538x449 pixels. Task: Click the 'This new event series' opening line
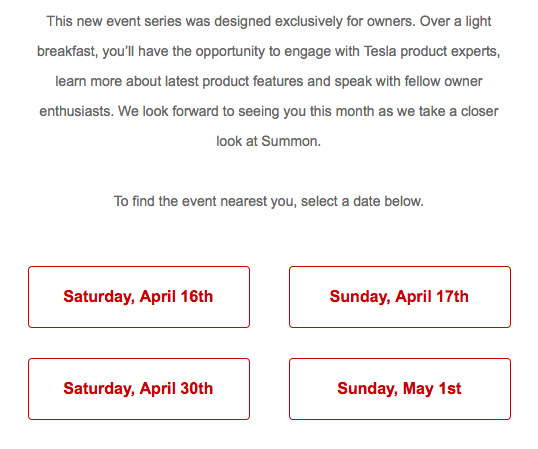(269, 21)
